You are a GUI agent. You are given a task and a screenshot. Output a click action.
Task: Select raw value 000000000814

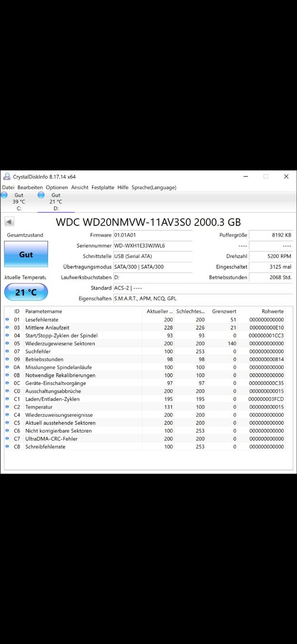point(266,359)
